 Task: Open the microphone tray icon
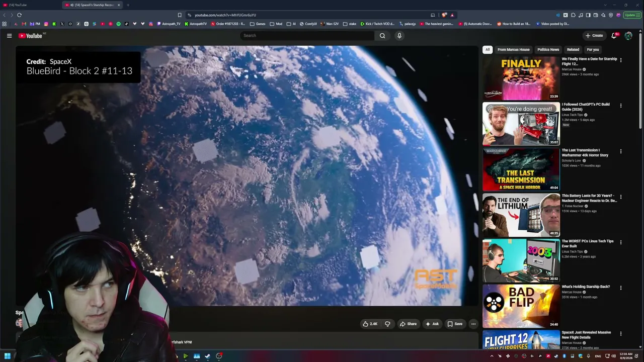588,356
